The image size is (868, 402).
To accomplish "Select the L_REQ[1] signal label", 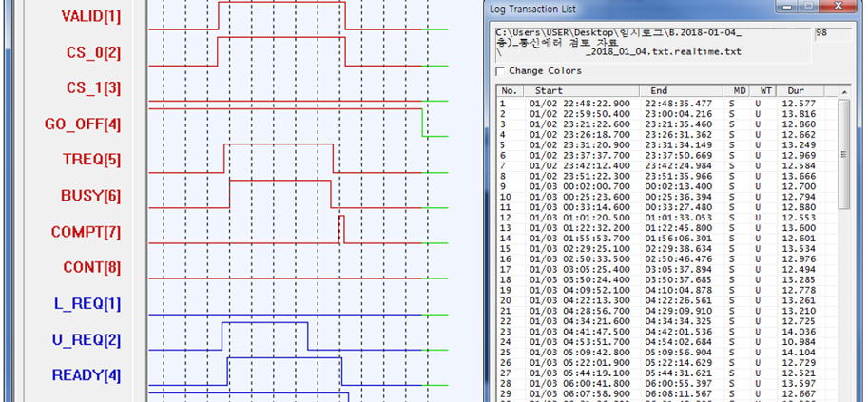I will [87, 304].
